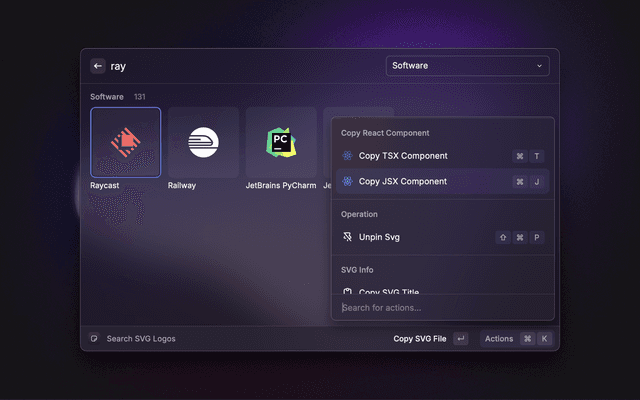Click the Actions button in the bottom bar
The image size is (640, 400).
498,339
